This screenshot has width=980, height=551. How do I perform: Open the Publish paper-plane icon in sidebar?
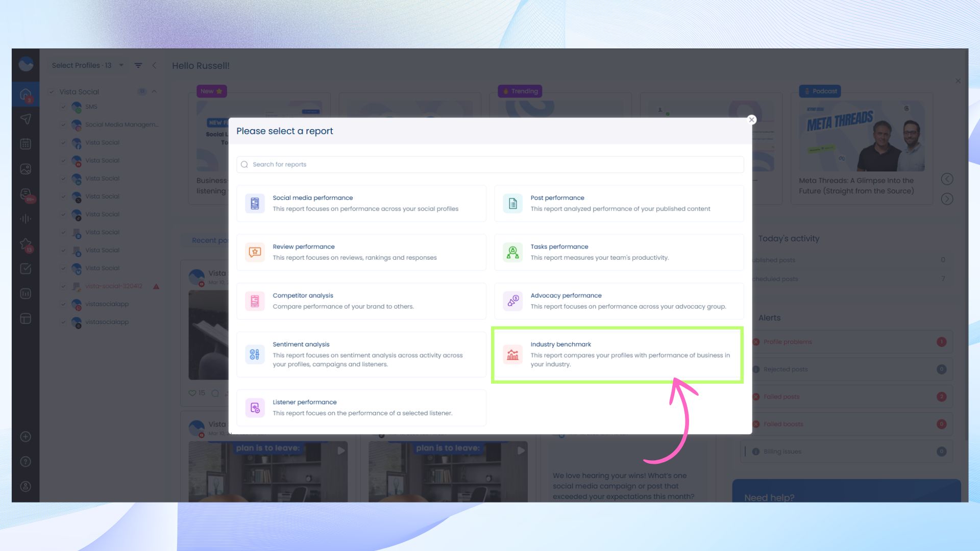26,119
